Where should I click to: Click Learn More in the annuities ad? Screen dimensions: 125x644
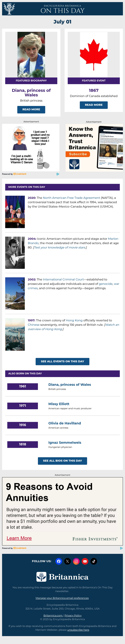click(x=19, y=538)
